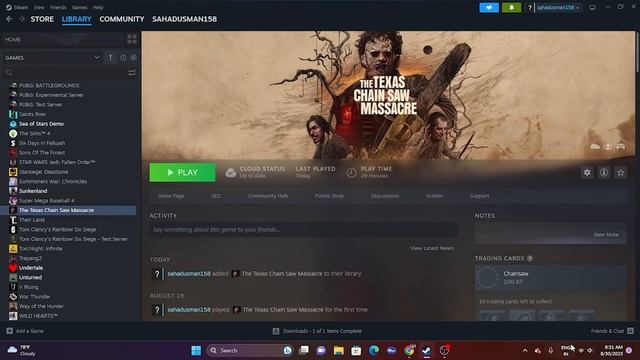640x360 pixels.
Task: Open Friends & Chat
Action: (x=612, y=331)
